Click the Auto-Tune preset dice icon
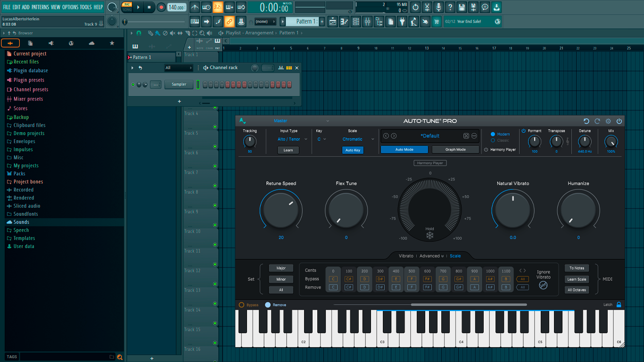 [466, 136]
